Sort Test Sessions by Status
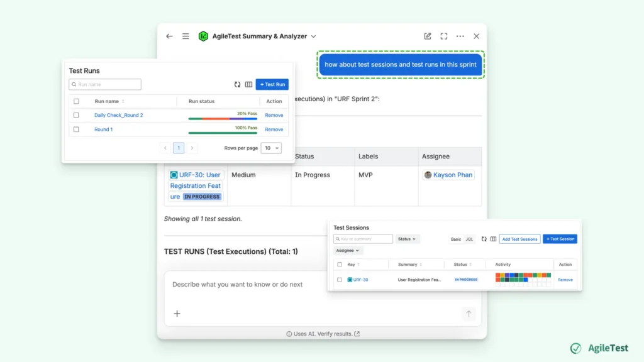 470,265
